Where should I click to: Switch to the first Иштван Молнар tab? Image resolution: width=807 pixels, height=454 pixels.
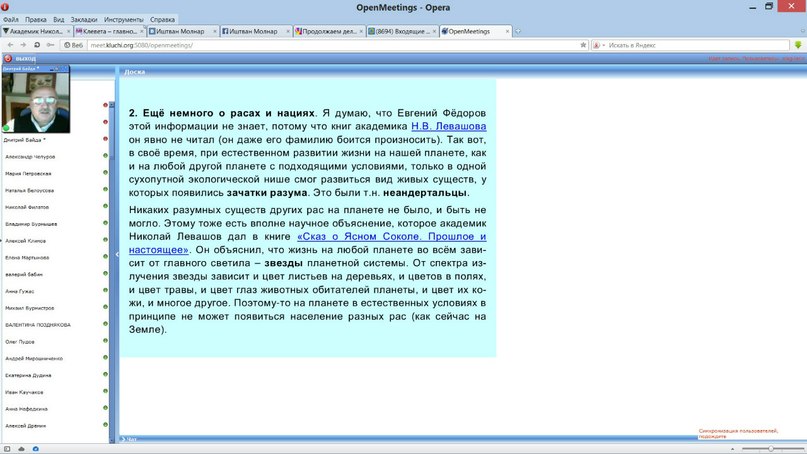pos(183,31)
